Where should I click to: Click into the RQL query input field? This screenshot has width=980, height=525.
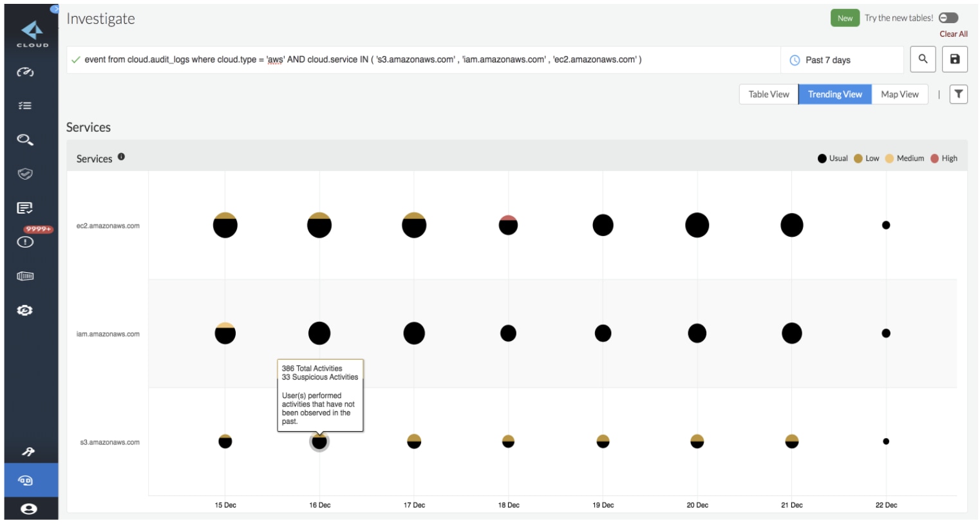click(424, 60)
